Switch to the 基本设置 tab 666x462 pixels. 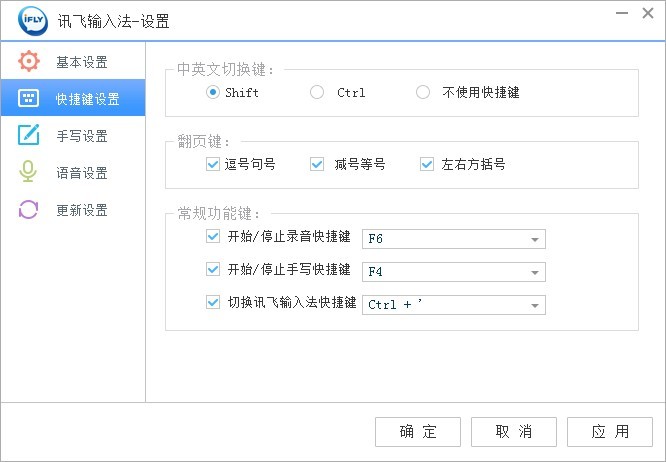(81, 62)
